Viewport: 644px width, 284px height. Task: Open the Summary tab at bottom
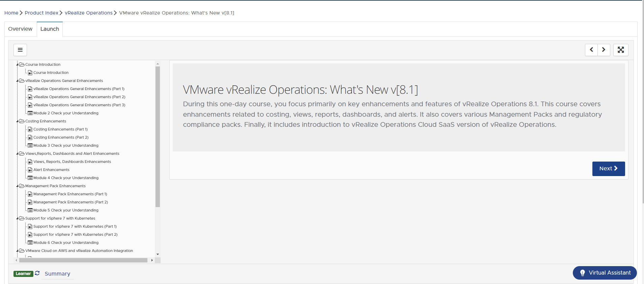(57, 274)
